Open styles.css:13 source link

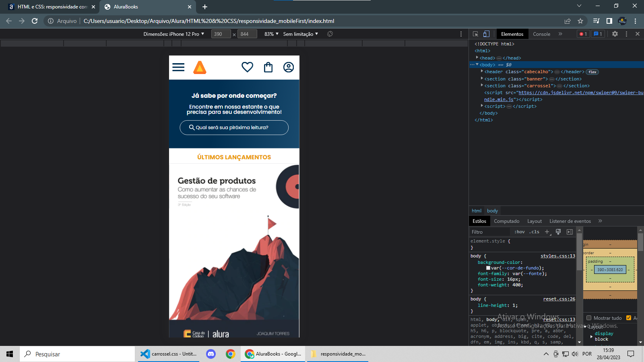558,256
